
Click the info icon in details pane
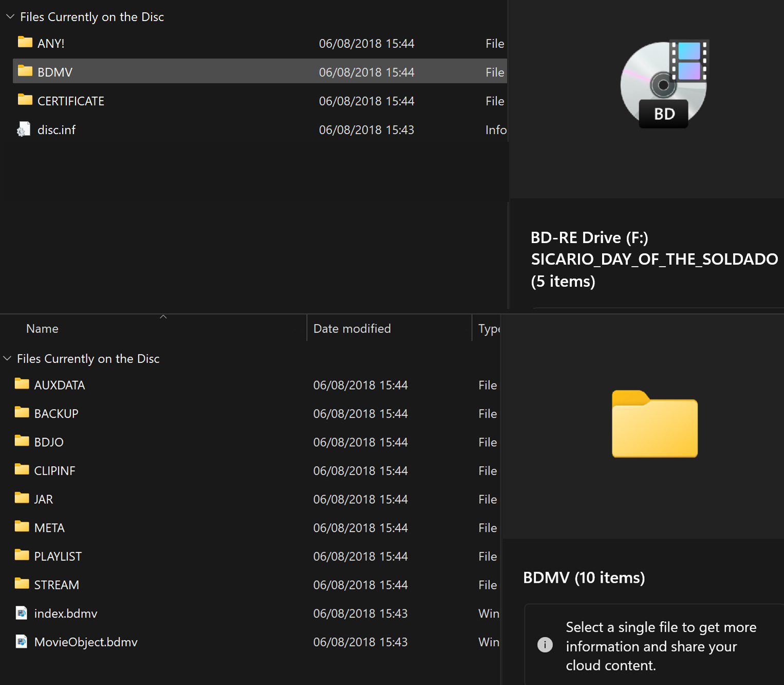click(x=545, y=644)
